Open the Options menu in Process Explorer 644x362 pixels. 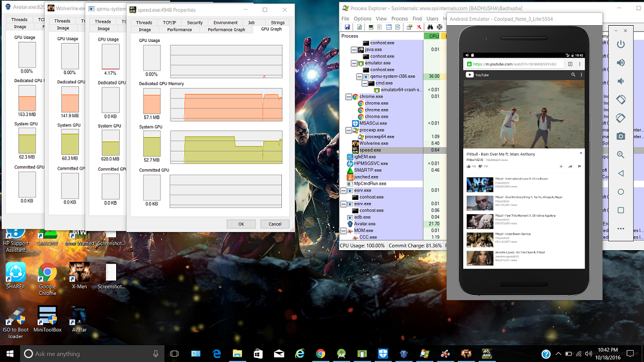(x=362, y=19)
